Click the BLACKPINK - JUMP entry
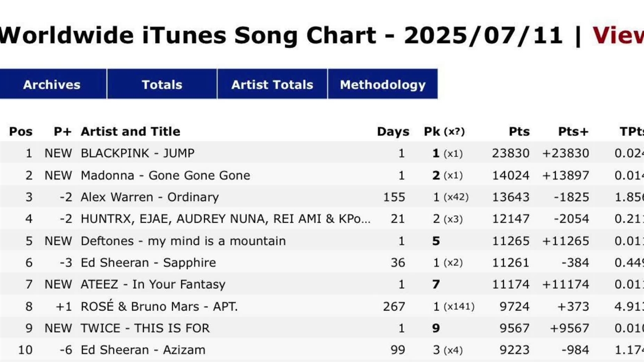Viewport: 644px width, 362px height. tap(137, 153)
